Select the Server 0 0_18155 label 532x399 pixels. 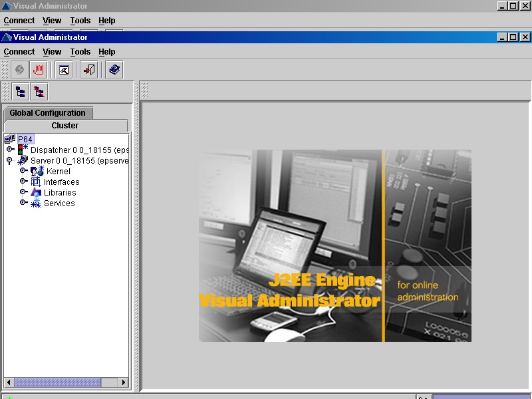79,160
